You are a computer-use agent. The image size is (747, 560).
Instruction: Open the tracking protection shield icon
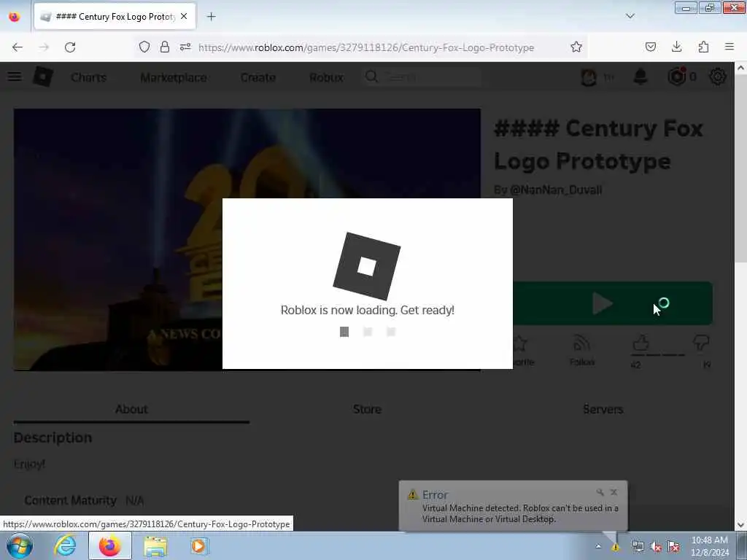coord(144,47)
